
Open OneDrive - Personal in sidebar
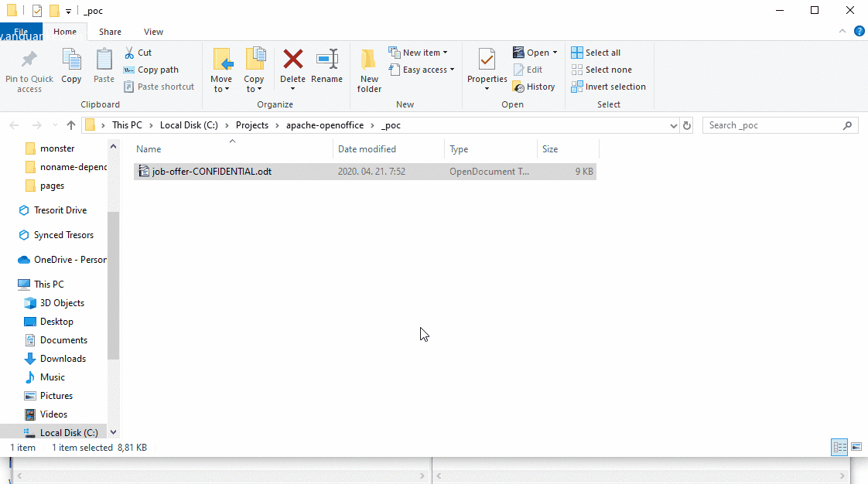click(63, 260)
